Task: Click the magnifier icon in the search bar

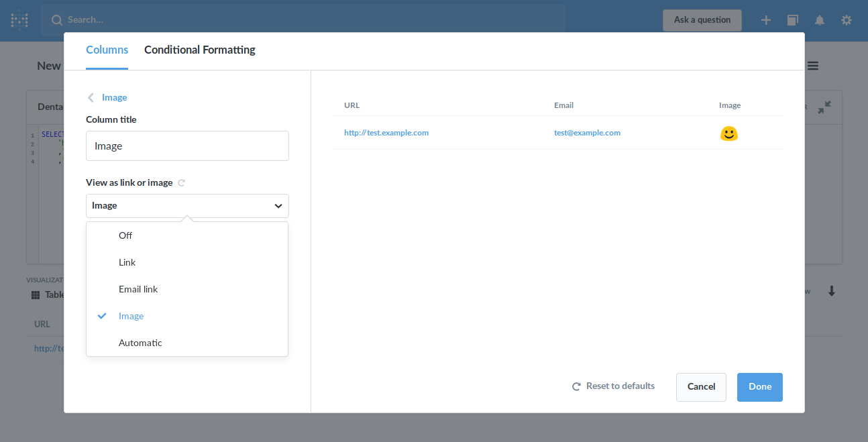Action: click(56, 19)
